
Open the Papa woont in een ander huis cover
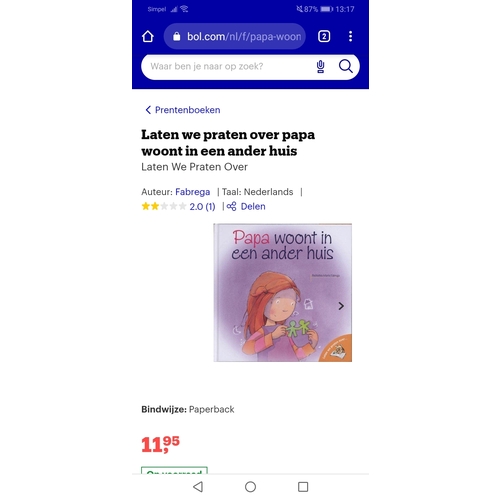tap(283, 292)
